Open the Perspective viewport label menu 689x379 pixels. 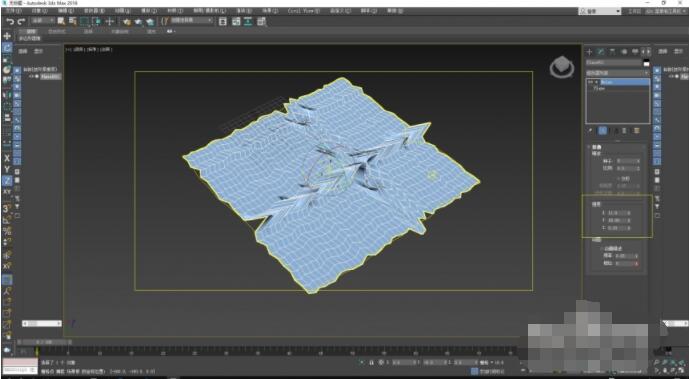[79, 50]
